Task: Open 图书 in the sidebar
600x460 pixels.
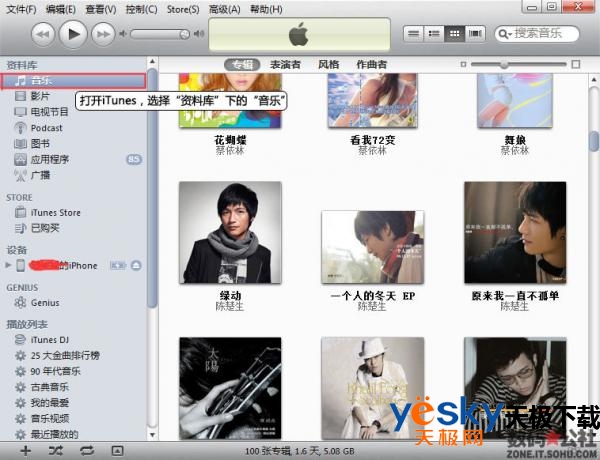Action: tap(40, 144)
